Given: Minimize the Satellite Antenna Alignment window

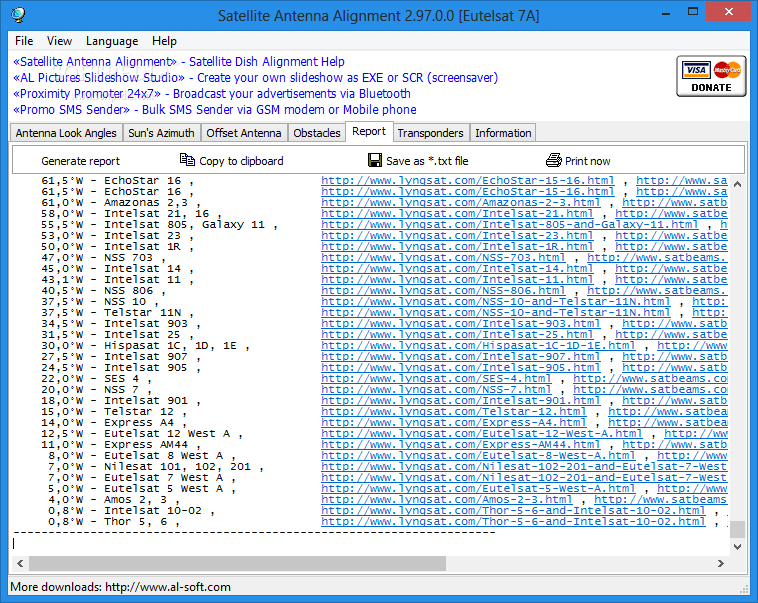Looking at the screenshot, I should pos(666,13).
